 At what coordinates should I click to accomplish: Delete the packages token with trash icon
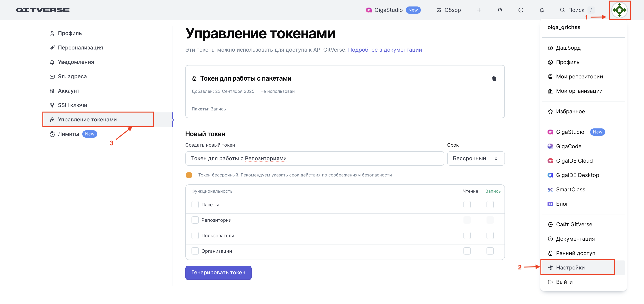494,78
